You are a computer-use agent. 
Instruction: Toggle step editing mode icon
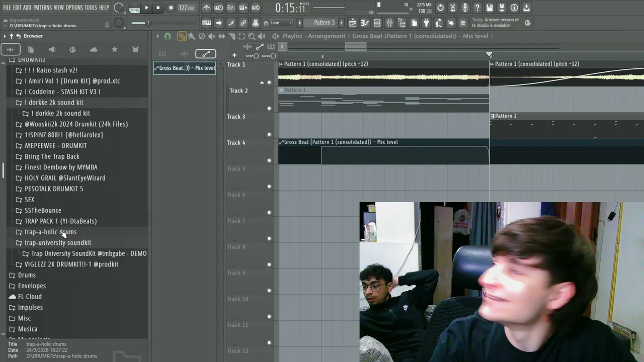tap(231, 23)
